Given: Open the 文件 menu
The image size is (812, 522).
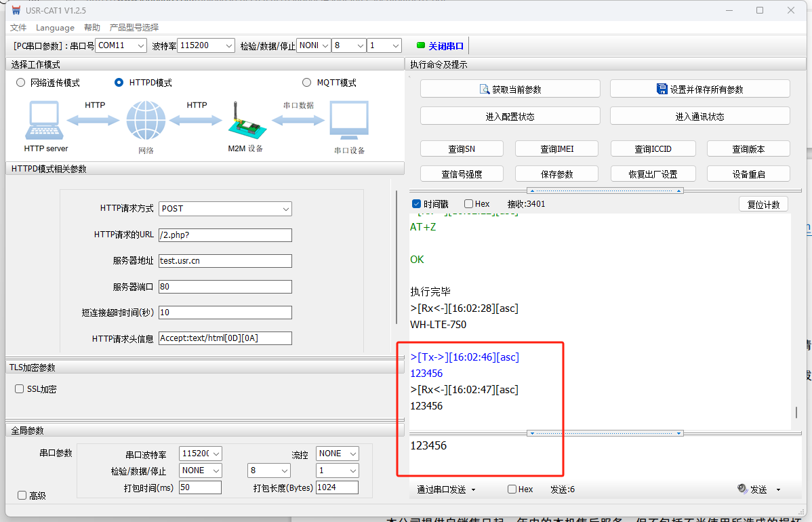Looking at the screenshot, I should (18, 27).
